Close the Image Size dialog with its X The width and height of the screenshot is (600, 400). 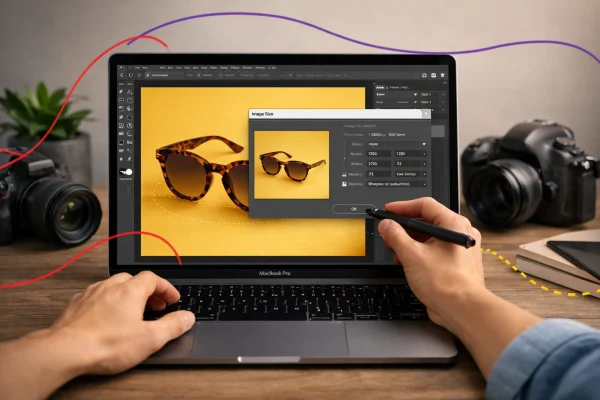point(426,114)
